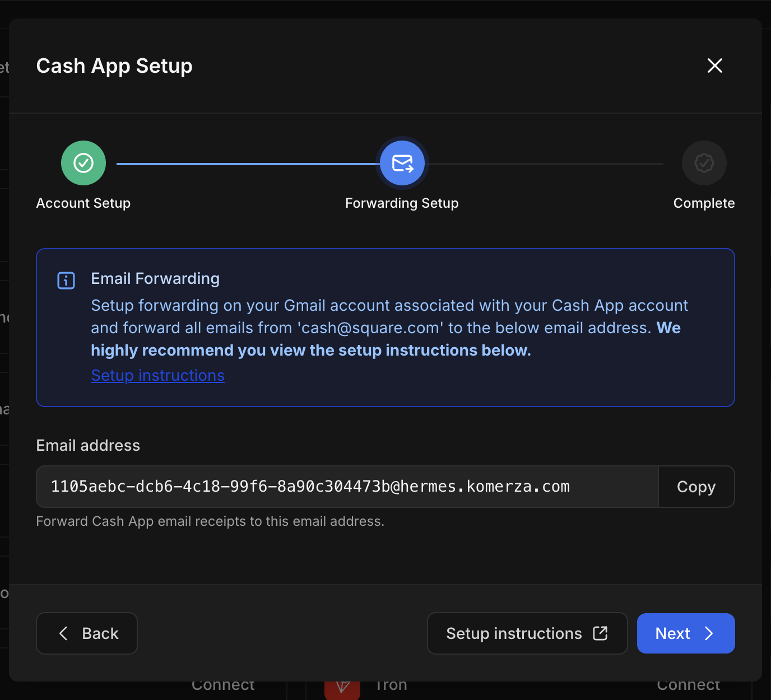
Task: Click the Complete step badge icon
Action: (x=704, y=163)
